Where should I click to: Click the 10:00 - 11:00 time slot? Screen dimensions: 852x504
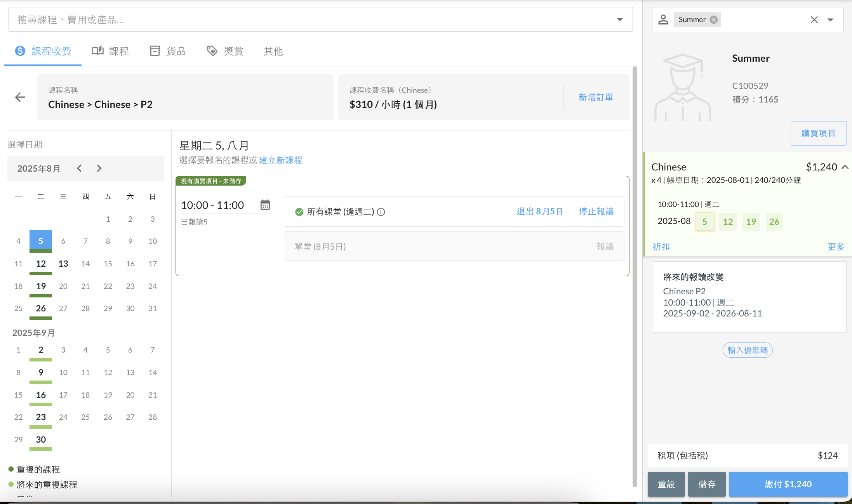click(212, 205)
